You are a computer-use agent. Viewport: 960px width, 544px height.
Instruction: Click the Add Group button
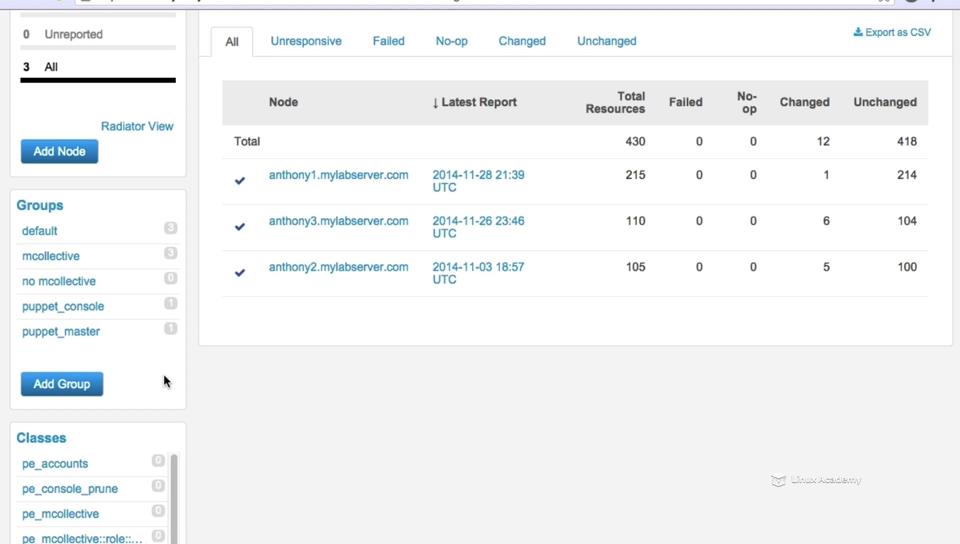[62, 384]
